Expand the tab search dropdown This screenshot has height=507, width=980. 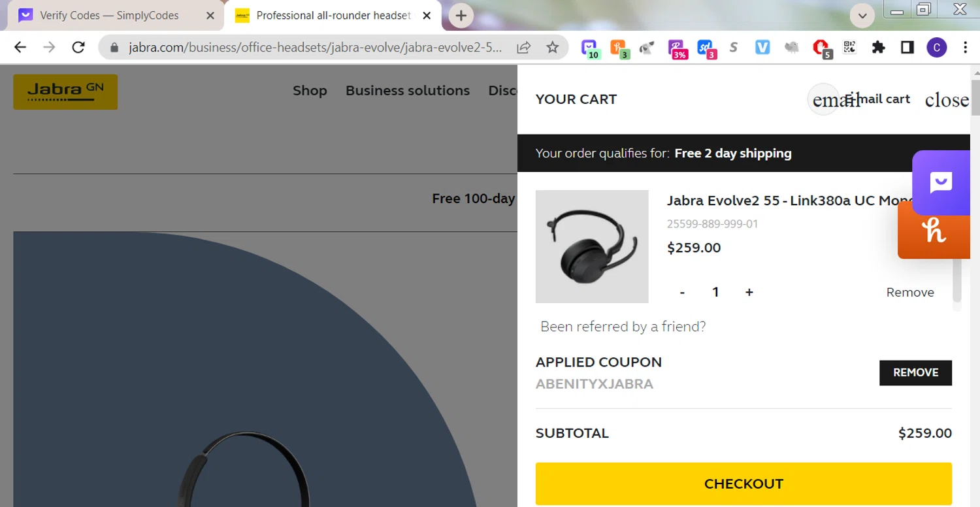pos(862,16)
